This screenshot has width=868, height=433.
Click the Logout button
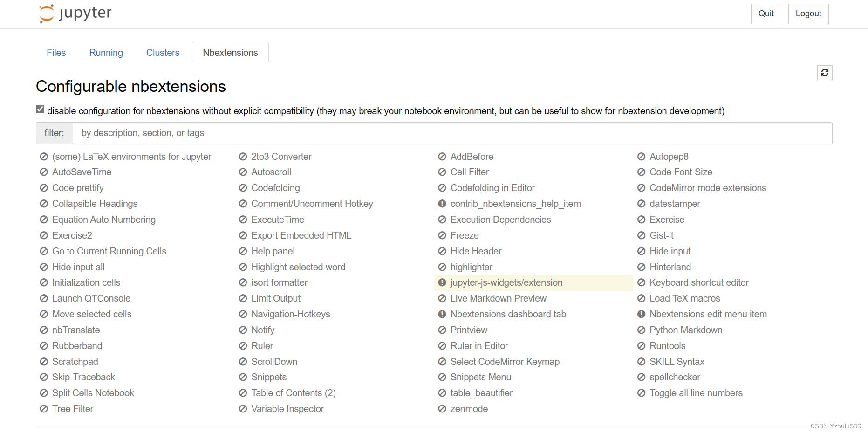808,14
